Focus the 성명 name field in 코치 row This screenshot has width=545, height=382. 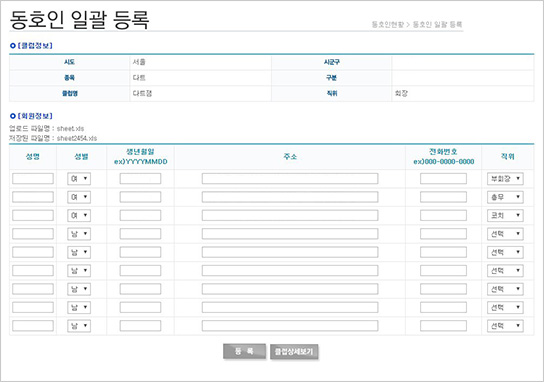(33, 216)
